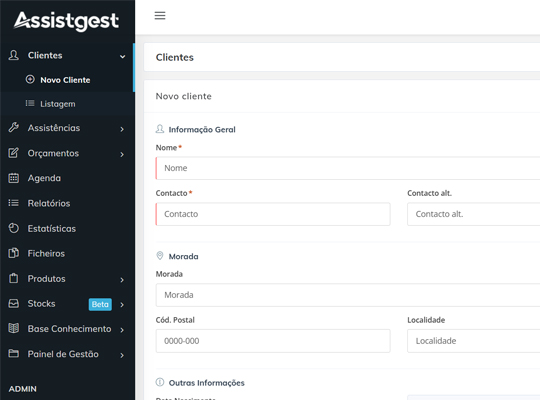
Task: Click the calendar icon for Agenda
Action: [13, 178]
